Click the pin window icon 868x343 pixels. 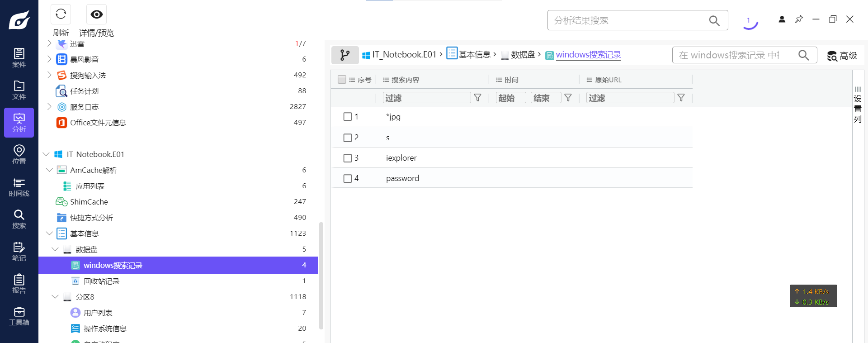pyautogui.click(x=799, y=19)
